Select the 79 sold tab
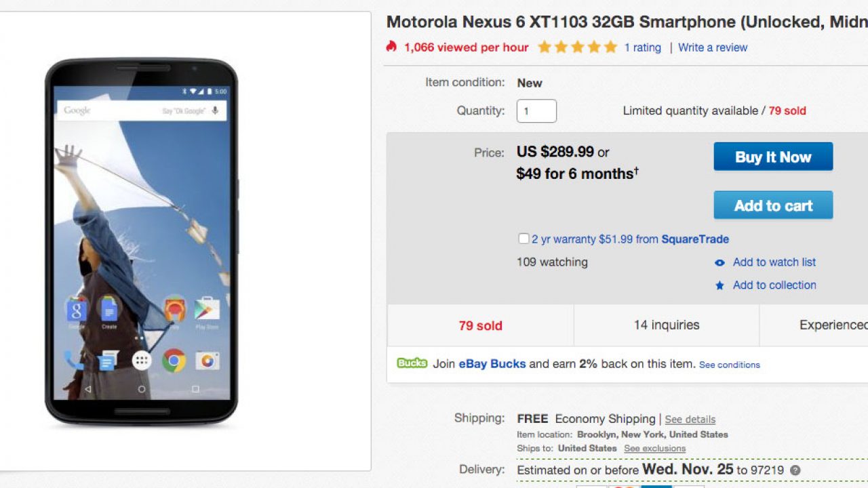 click(x=480, y=325)
